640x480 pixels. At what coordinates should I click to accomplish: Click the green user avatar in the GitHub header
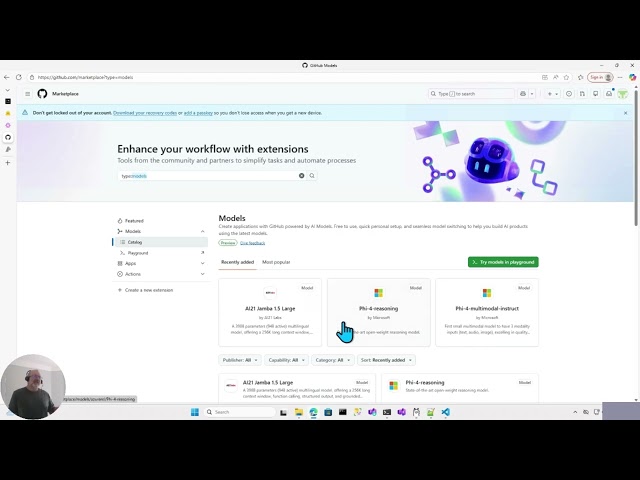(622, 94)
